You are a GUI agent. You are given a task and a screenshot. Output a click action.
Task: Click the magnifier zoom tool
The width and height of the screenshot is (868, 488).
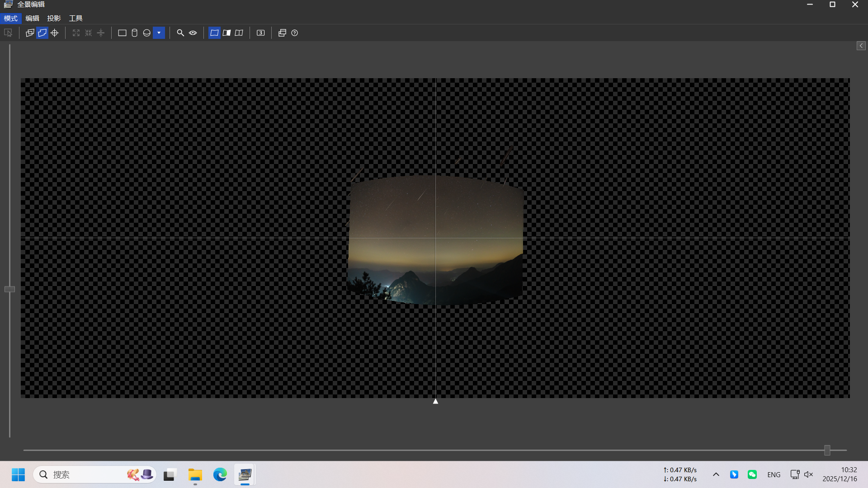pos(180,33)
